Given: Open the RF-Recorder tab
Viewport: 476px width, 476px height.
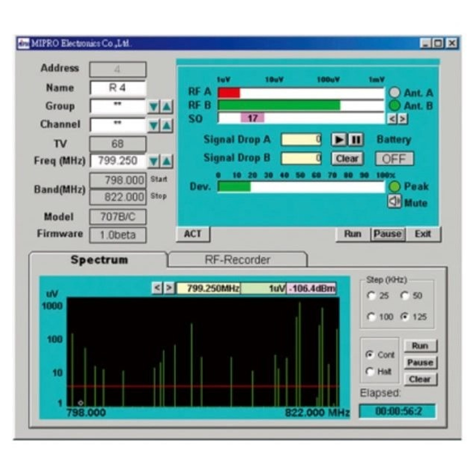Looking at the screenshot, I should pos(238,260).
